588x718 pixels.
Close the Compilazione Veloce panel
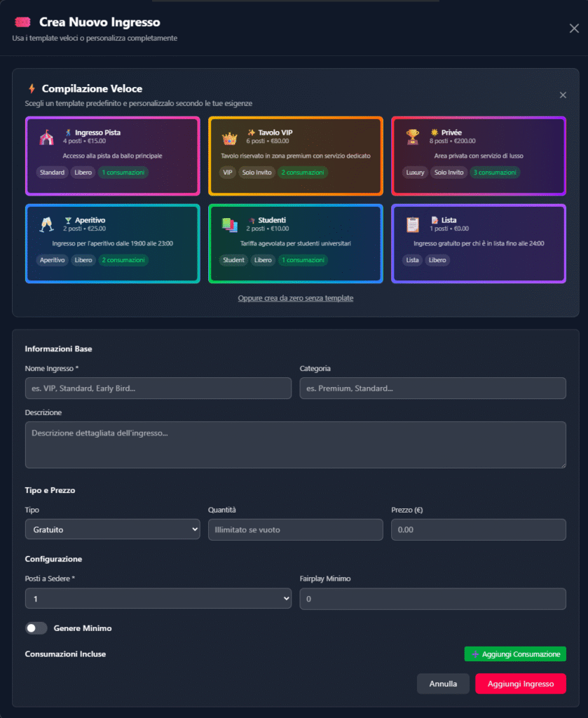(563, 95)
